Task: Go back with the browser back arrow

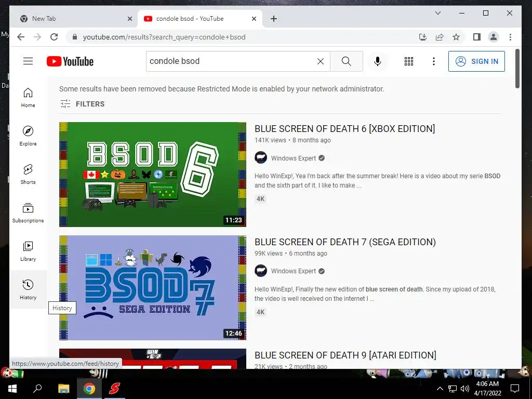Action: coord(21,37)
